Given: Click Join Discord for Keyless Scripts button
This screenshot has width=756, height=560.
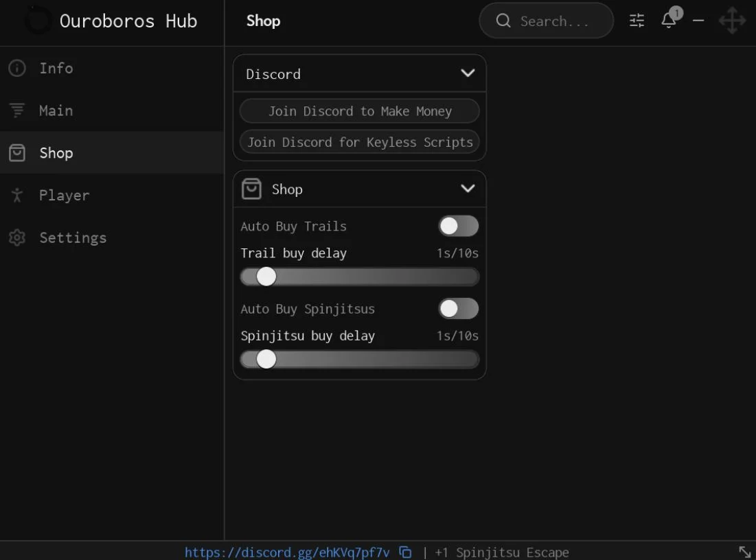Looking at the screenshot, I should 360,142.
